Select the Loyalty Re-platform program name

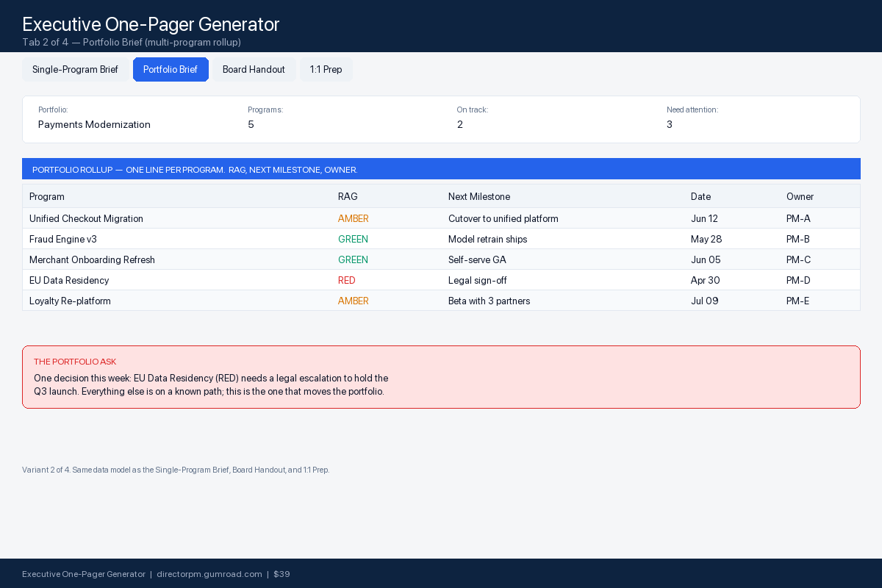coord(70,301)
